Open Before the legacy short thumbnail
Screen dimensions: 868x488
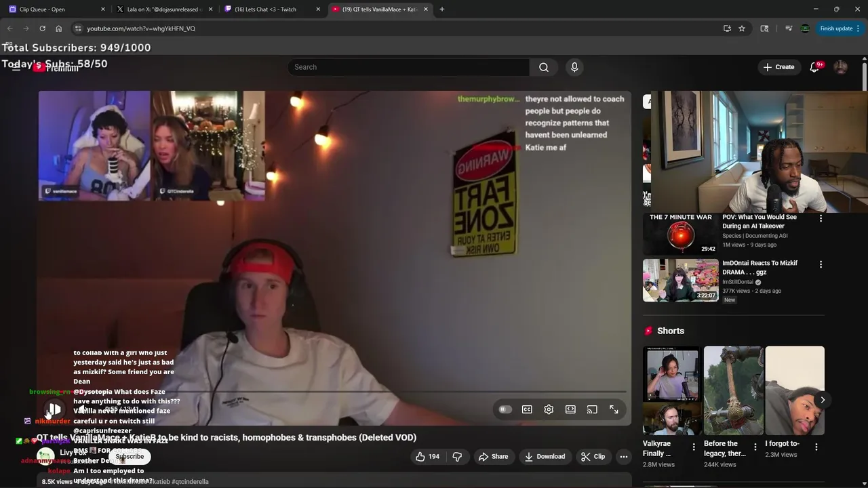point(734,390)
